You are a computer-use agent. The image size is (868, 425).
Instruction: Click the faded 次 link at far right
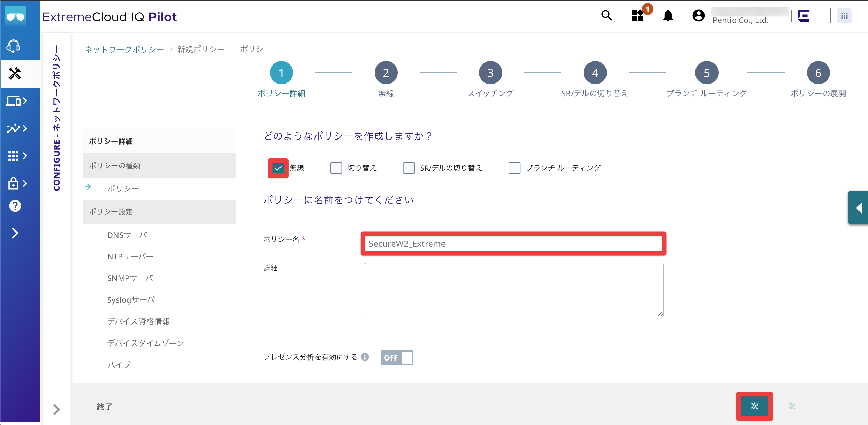792,406
